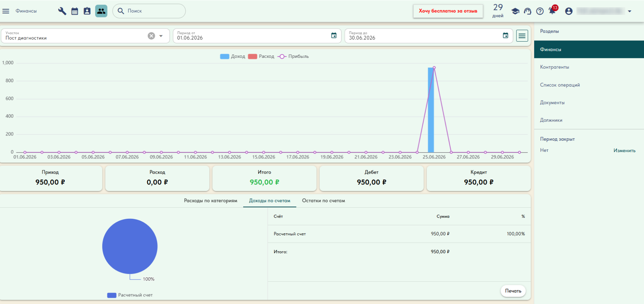Open the graduation cap training icon

515,11
